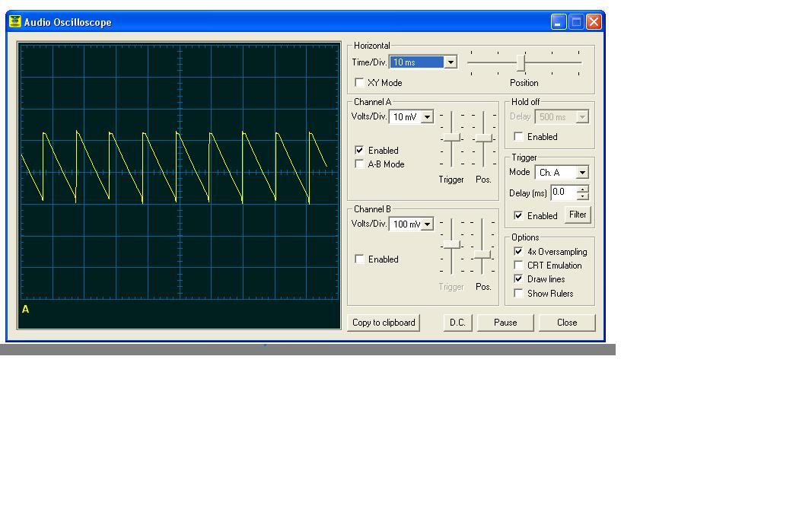812x528 pixels.
Task: Click the Audio Oscilloscope title bar icon
Action: 15,21
